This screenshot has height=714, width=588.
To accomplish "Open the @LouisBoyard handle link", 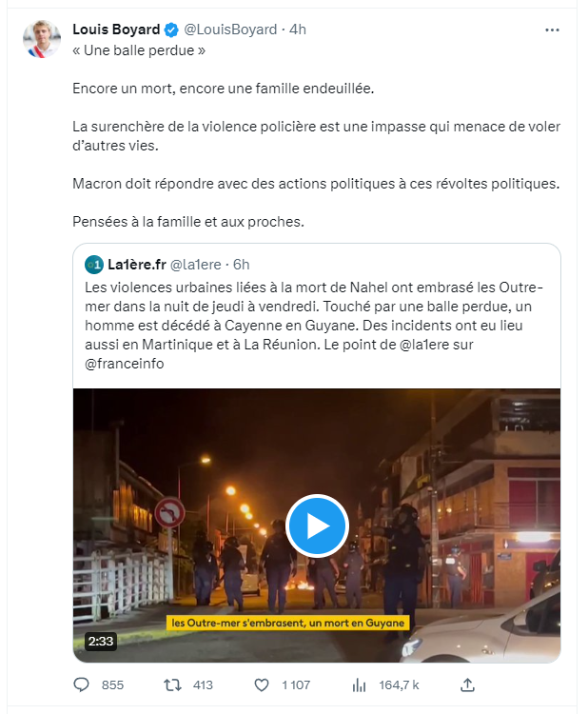I will coord(230,30).
